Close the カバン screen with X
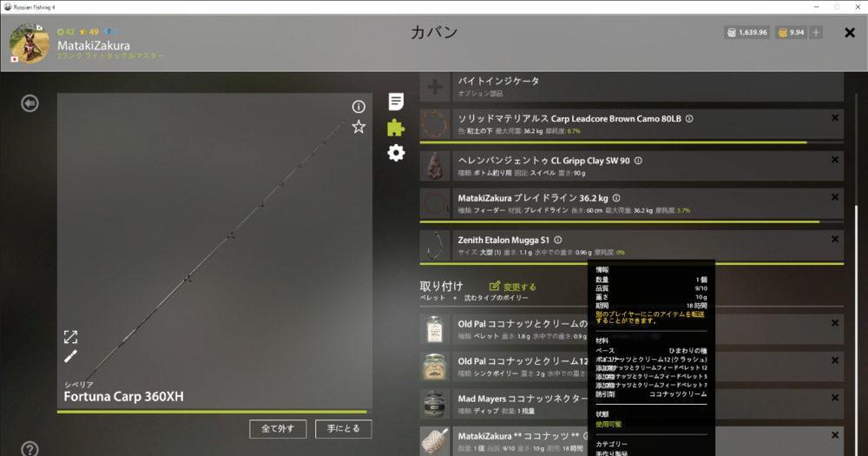The width and height of the screenshot is (868, 456). coord(850,33)
